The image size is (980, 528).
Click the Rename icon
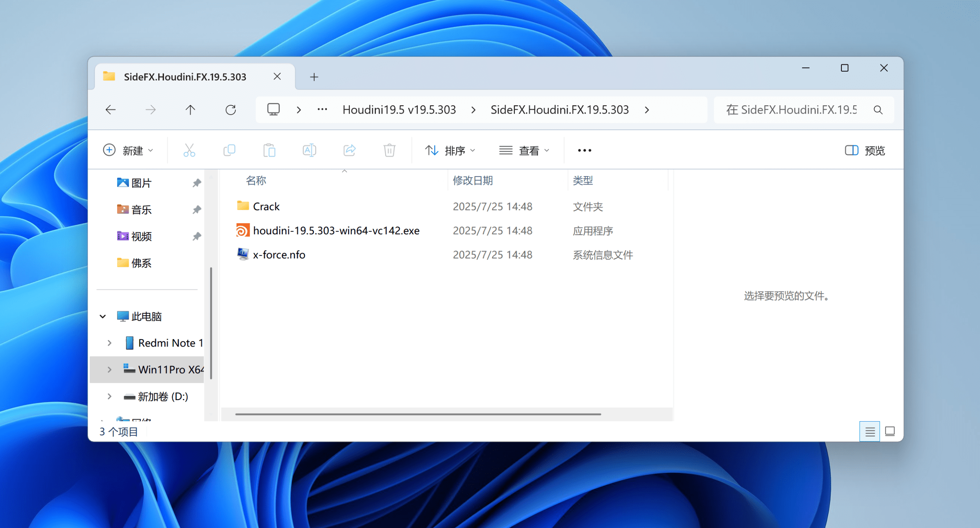pos(309,150)
